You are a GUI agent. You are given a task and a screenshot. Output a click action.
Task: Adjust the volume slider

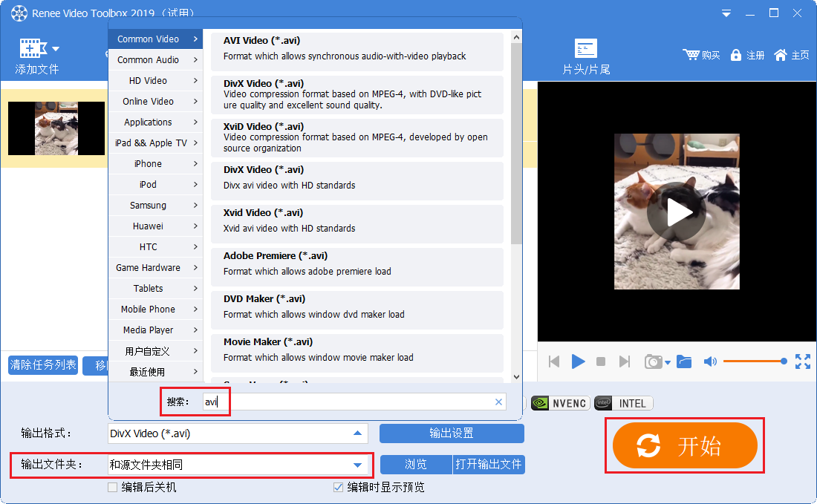(x=755, y=361)
